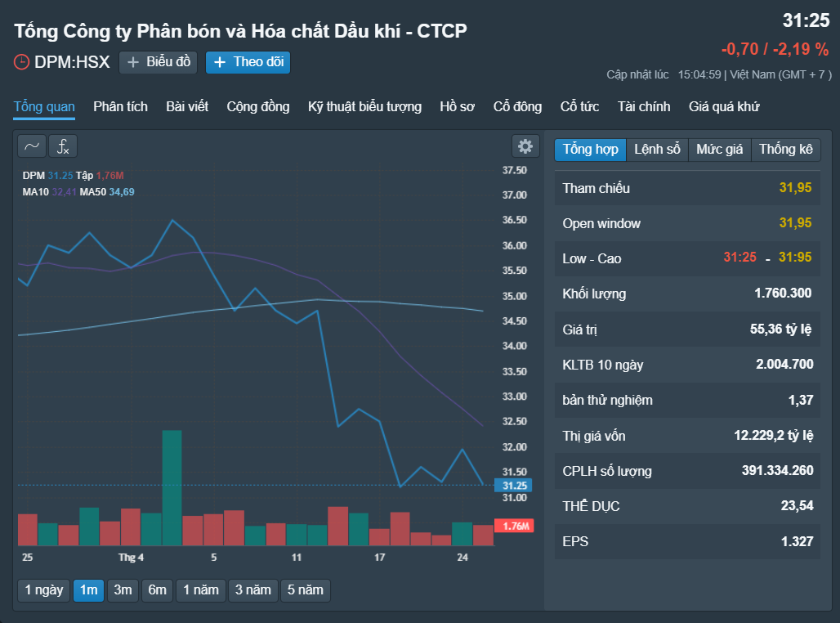Image resolution: width=840 pixels, height=623 pixels.
Task: Switch to 5 năm time range
Action: 306,590
